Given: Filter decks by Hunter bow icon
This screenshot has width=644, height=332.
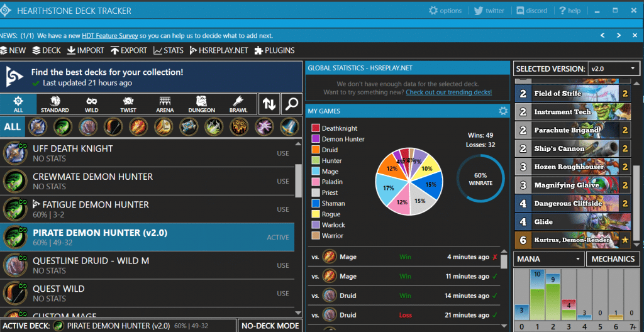Looking at the screenshot, I should (x=113, y=126).
